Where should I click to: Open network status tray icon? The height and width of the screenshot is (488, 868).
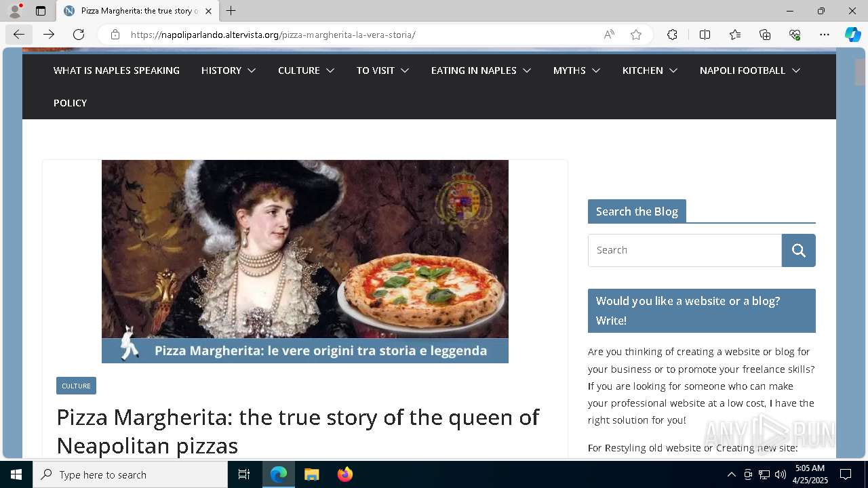tap(764, 474)
